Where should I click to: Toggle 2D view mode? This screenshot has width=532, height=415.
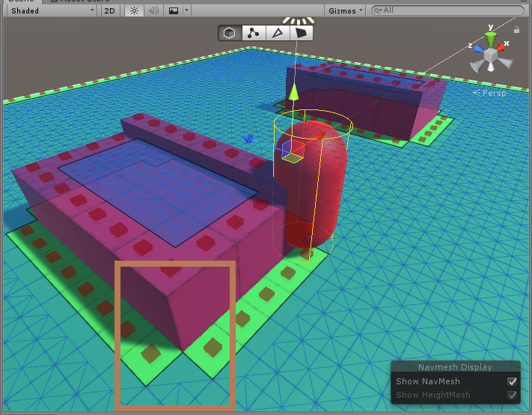[109, 11]
